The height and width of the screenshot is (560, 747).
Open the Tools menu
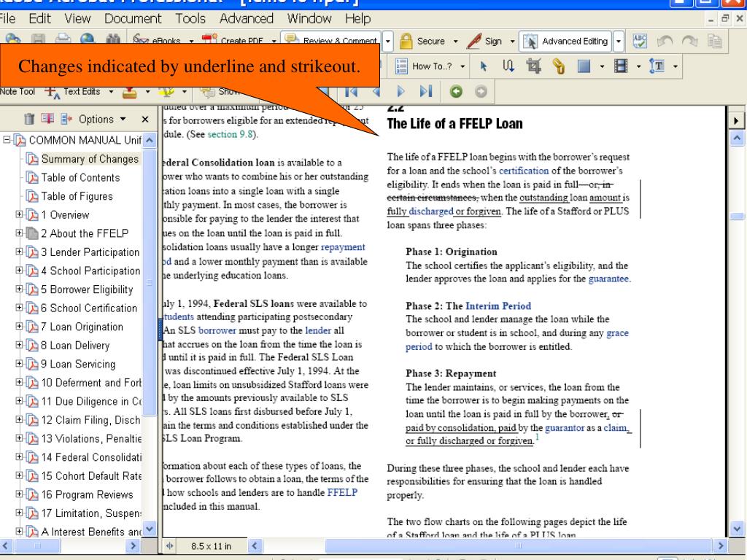tap(190, 18)
